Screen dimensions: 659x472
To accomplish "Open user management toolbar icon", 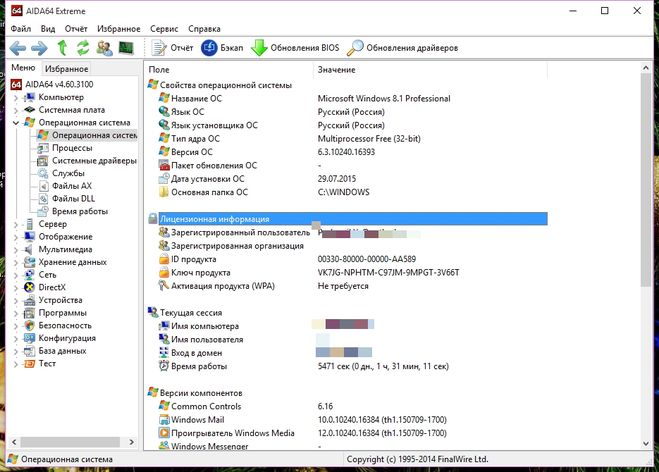I will coord(104,48).
